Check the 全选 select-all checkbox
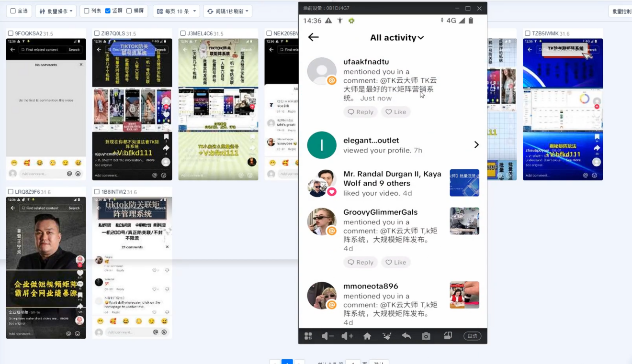632x364 pixels. pyautogui.click(x=12, y=11)
